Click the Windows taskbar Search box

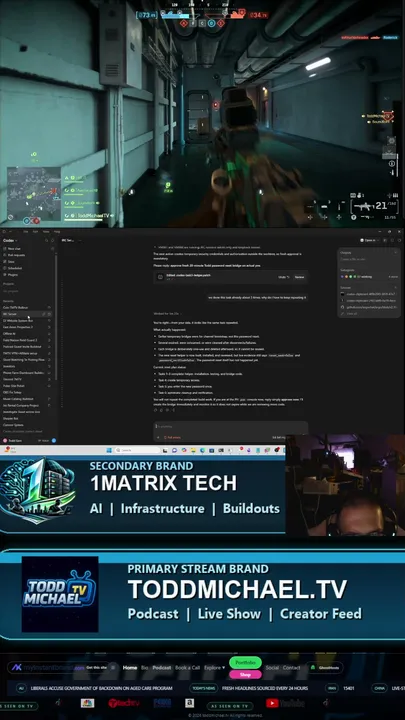point(137,450)
